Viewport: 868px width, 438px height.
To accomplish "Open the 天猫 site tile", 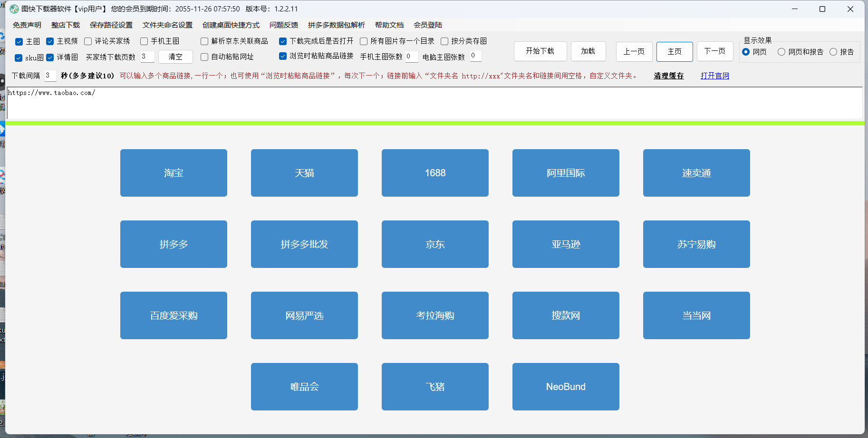I will click(x=304, y=173).
